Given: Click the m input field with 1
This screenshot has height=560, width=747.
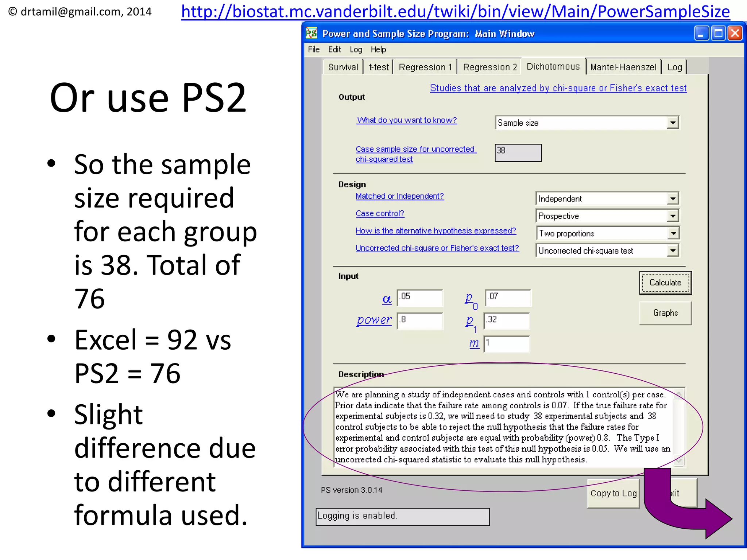Looking at the screenshot, I should coord(507,344).
